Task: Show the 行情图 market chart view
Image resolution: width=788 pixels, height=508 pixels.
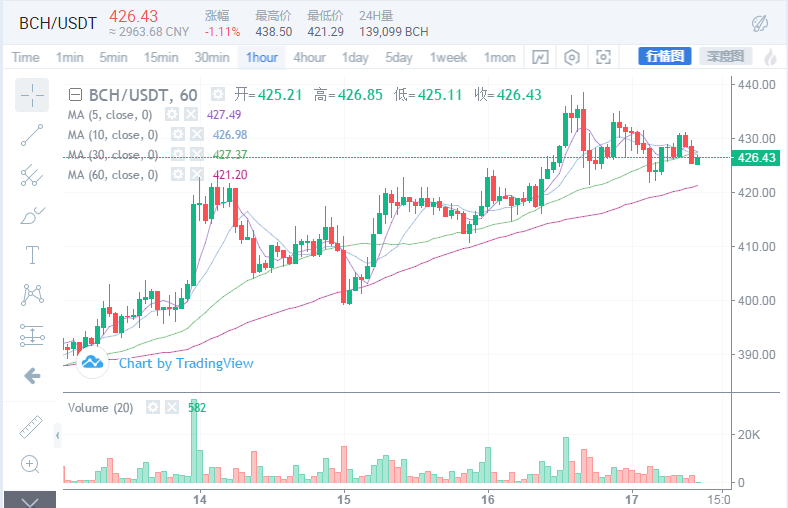Action: tap(665, 56)
